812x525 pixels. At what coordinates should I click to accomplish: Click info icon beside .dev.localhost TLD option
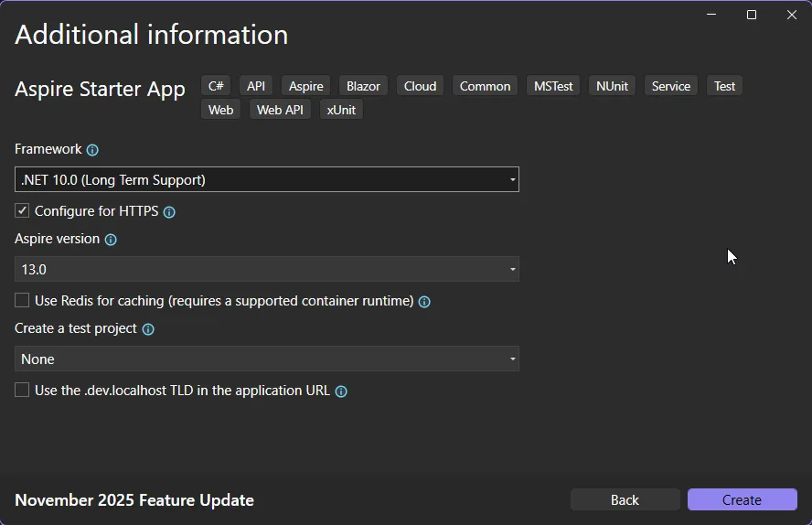click(341, 391)
